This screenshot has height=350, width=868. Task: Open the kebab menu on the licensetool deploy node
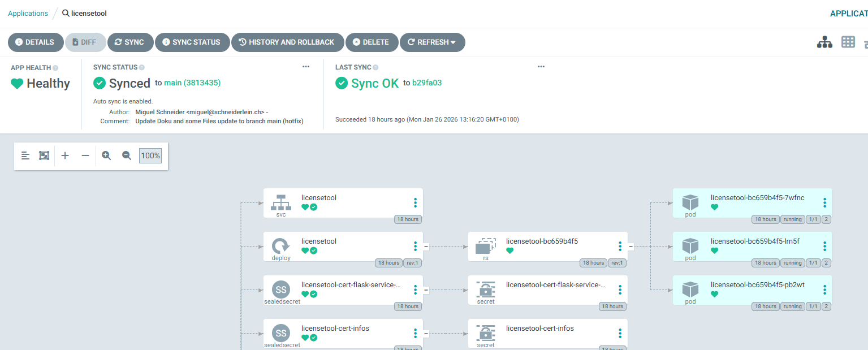coord(415,246)
